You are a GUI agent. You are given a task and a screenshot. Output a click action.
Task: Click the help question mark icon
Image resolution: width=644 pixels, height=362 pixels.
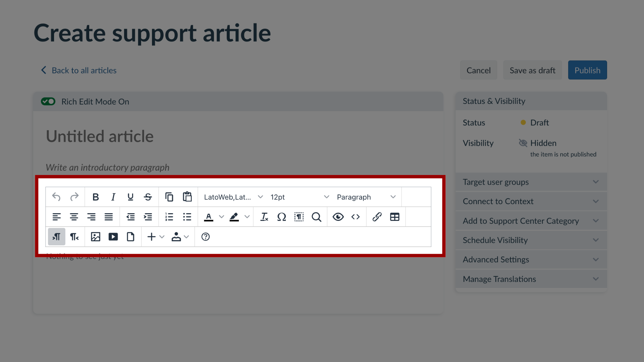click(x=205, y=237)
